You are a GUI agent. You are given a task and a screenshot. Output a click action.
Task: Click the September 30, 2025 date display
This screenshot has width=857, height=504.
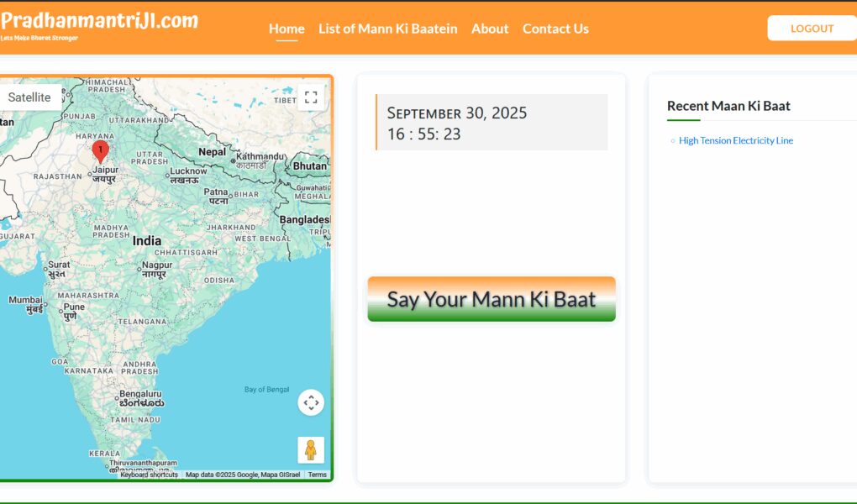pyautogui.click(x=457, y=113)
